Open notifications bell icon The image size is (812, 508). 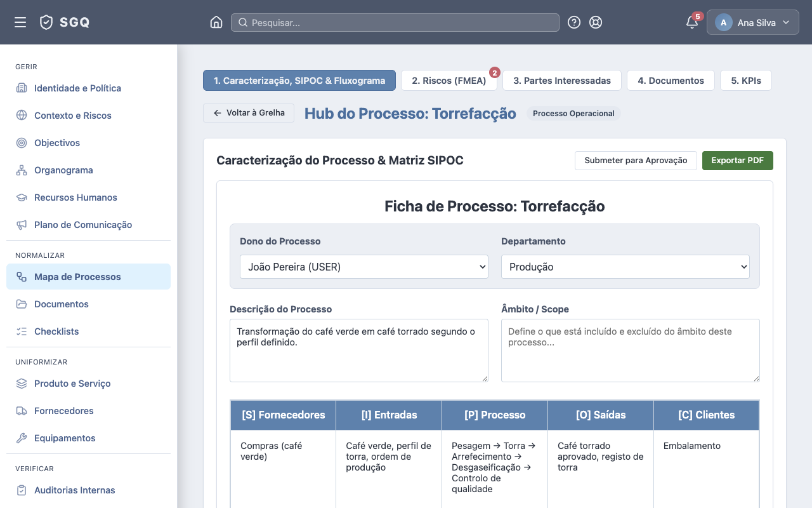pos(692,22)
